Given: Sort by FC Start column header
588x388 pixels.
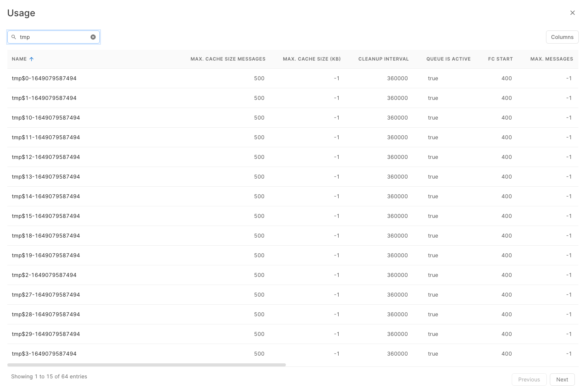Looking at the screenshot, I should tap(500, 59).
